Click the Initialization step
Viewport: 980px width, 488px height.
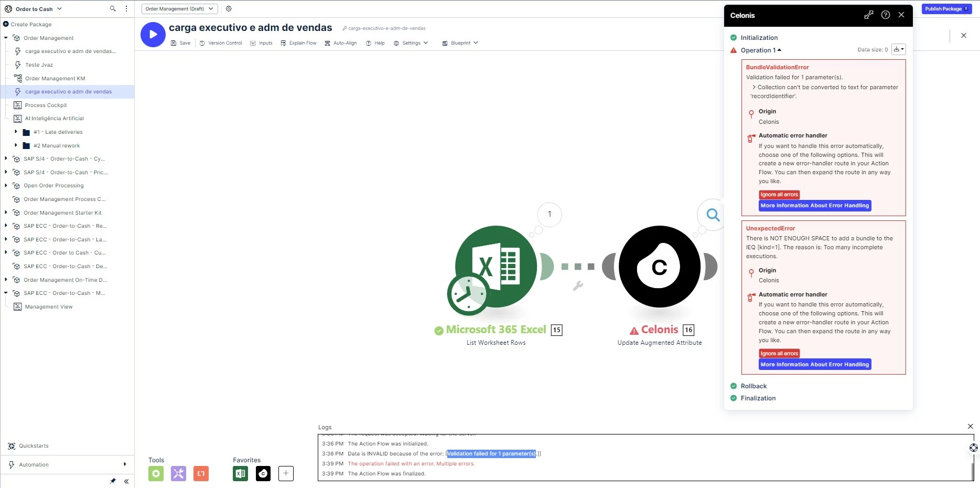click(x=759, y=38)
